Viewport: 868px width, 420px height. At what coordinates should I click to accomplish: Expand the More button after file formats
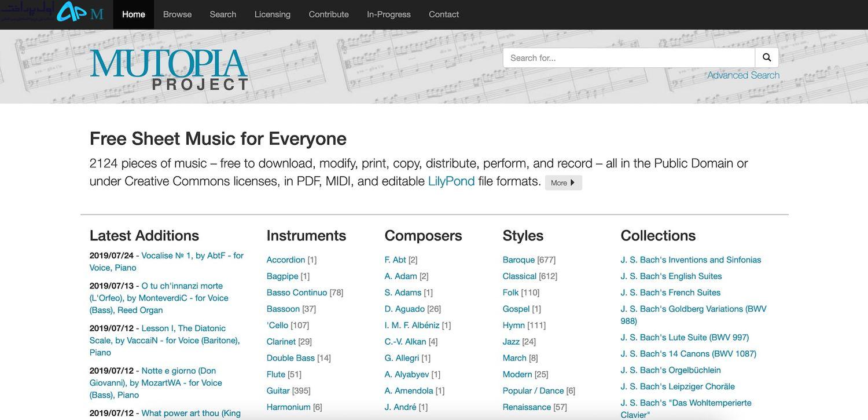[x=563, y=182]
